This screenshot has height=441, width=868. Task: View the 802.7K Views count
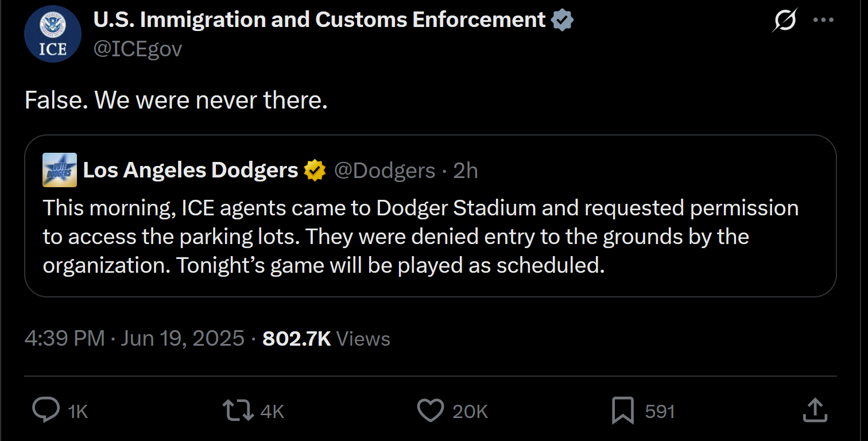pos(326,338)
